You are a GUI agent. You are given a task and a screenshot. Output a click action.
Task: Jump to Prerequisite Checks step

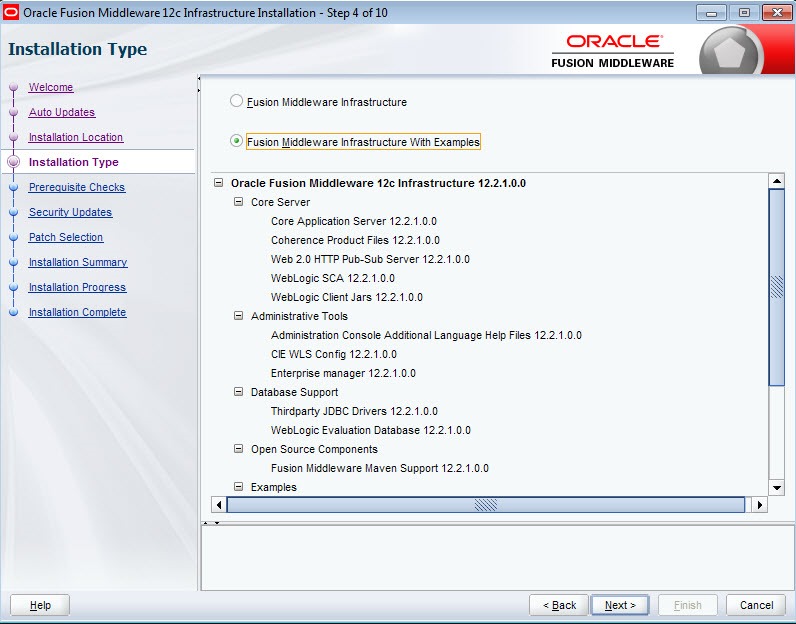point(77,187)
